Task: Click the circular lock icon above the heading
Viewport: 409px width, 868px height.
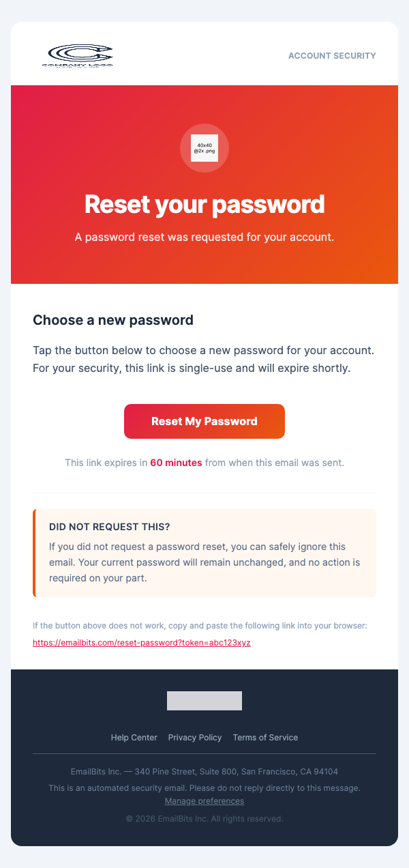Action: tap(204, 148)
